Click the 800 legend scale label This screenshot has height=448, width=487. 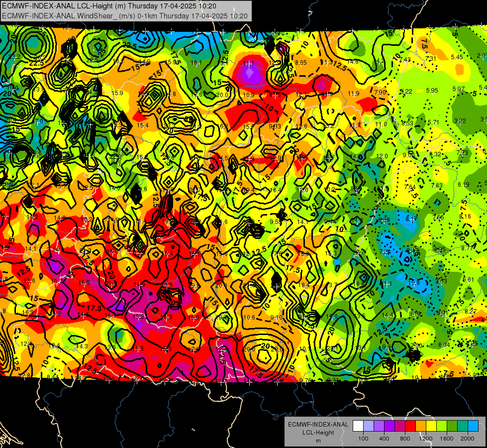[405, 439]
